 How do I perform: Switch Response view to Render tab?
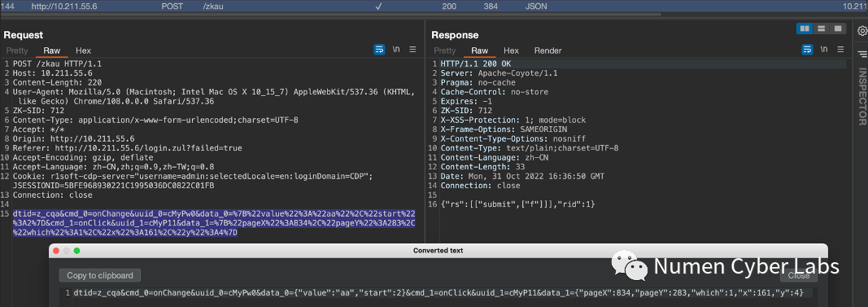point(548,50)
